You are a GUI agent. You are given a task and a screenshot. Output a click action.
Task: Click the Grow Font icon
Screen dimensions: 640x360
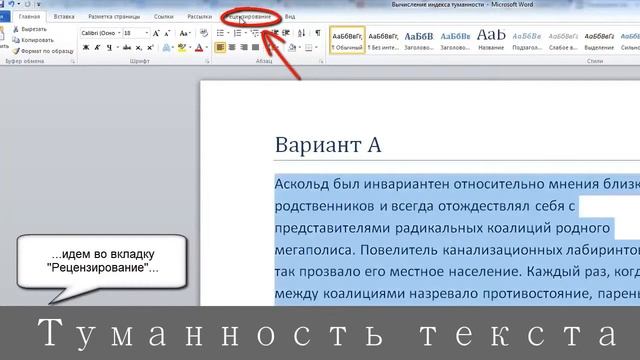click(x=156, y=33)
